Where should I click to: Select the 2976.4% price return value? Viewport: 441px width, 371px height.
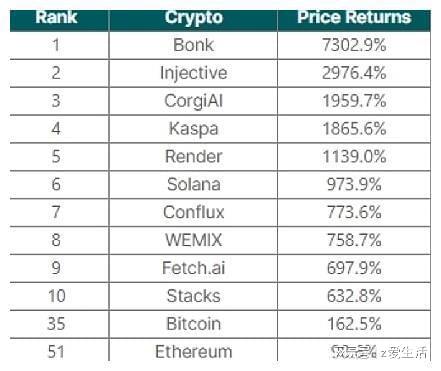pos(354,73)
